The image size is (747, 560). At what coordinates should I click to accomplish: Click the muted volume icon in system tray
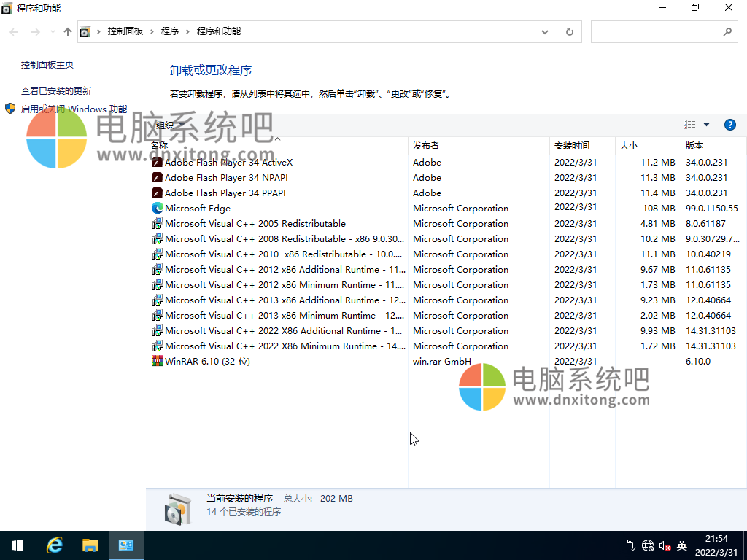[x=664, y=545]
